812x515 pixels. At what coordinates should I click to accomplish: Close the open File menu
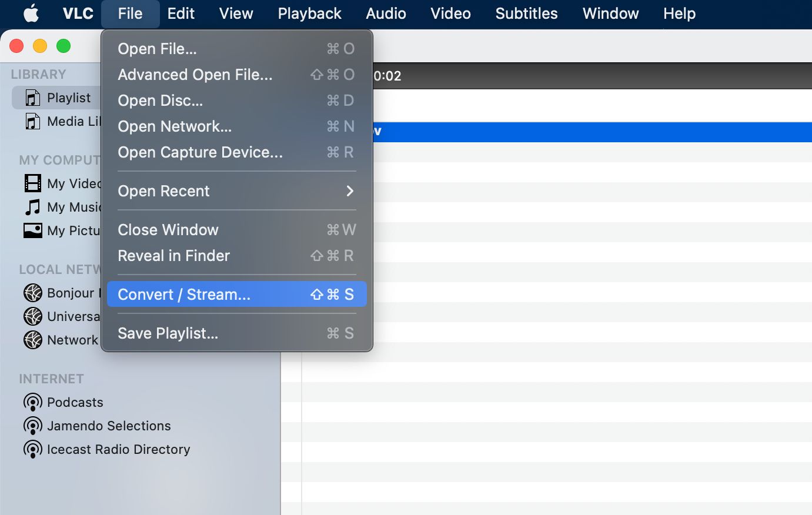click(130, 14)
